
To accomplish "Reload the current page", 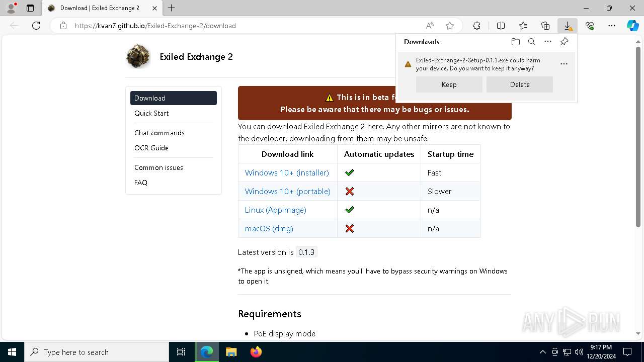I will coord(36,26).
